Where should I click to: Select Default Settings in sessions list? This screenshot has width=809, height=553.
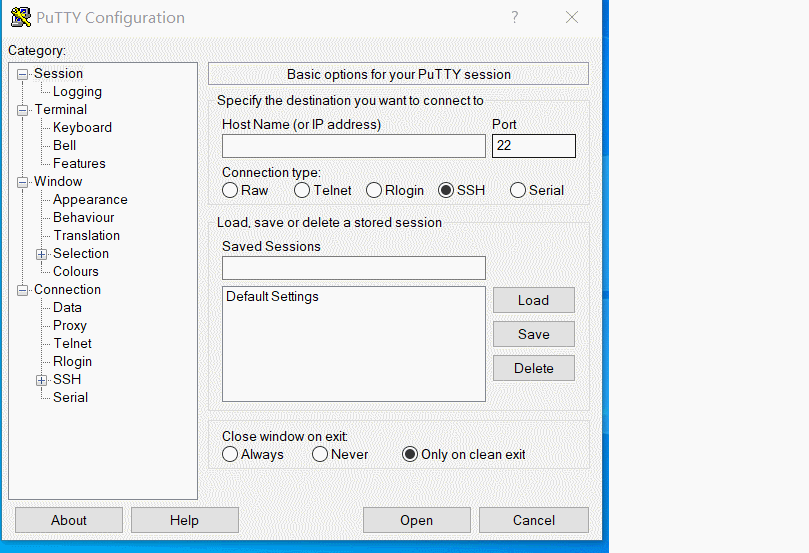pyautogui.click(x=272, y=296)
